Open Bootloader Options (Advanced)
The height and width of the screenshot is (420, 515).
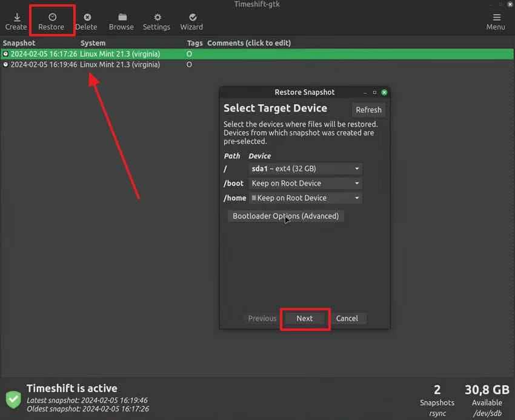coord(286,216)
